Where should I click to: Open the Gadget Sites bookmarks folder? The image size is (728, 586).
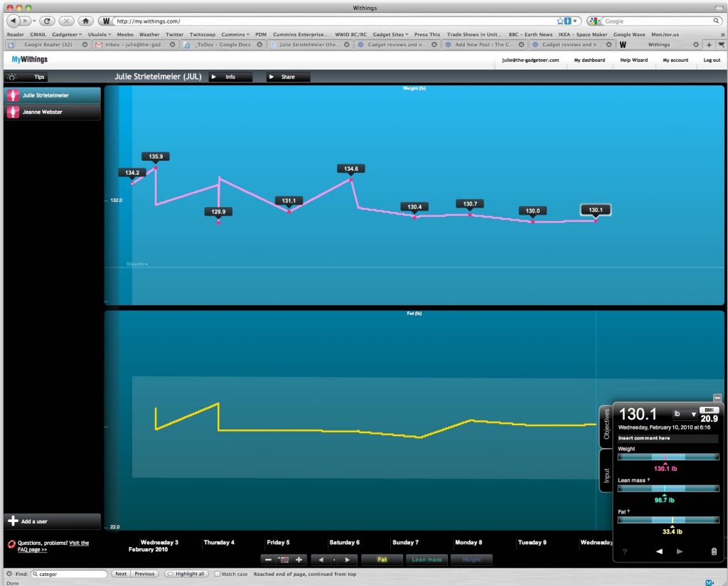coord(390,34)
